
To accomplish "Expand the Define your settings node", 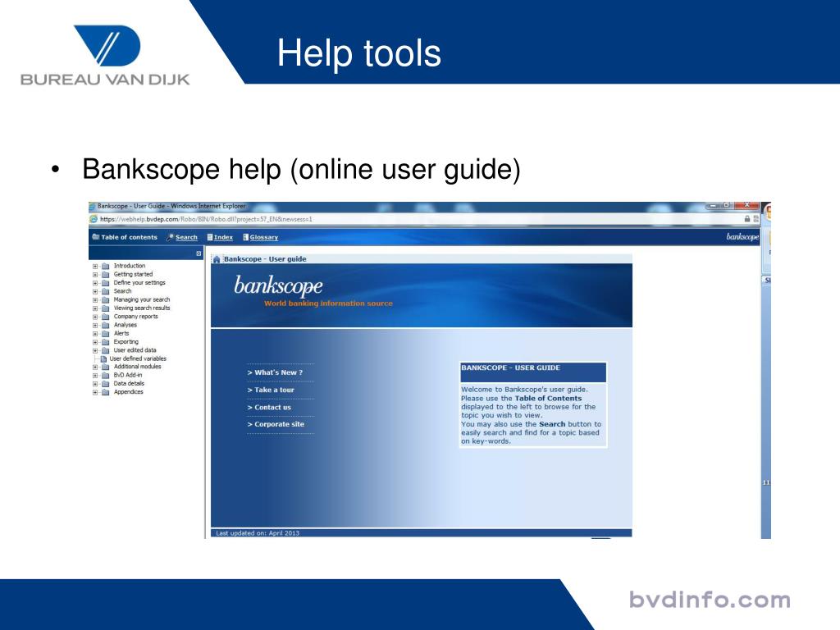I will tap(95, 283).
